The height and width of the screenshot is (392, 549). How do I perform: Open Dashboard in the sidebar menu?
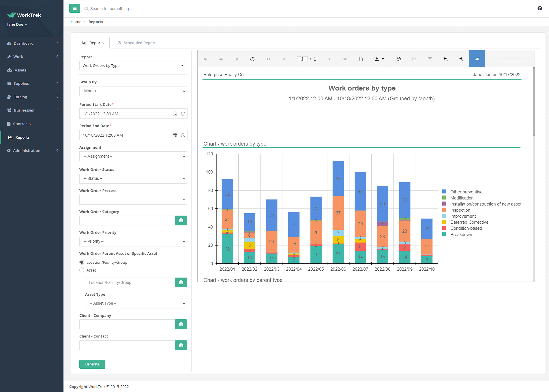point(24,43)
